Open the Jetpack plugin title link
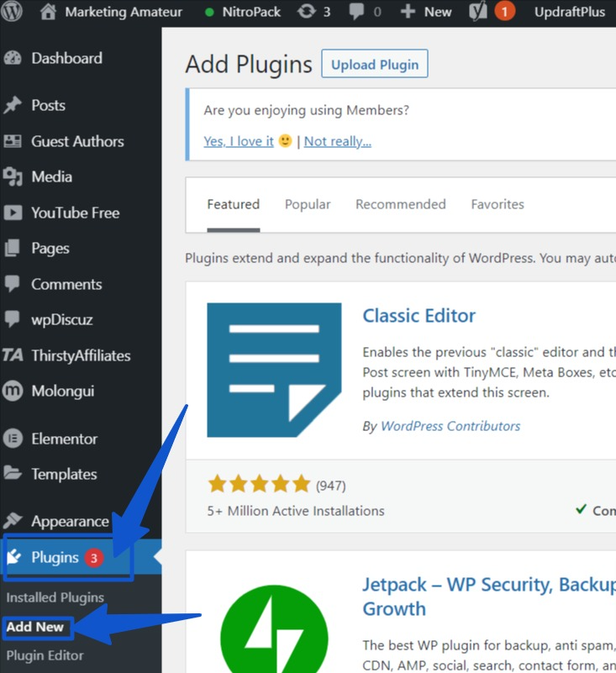 (489, 597)
